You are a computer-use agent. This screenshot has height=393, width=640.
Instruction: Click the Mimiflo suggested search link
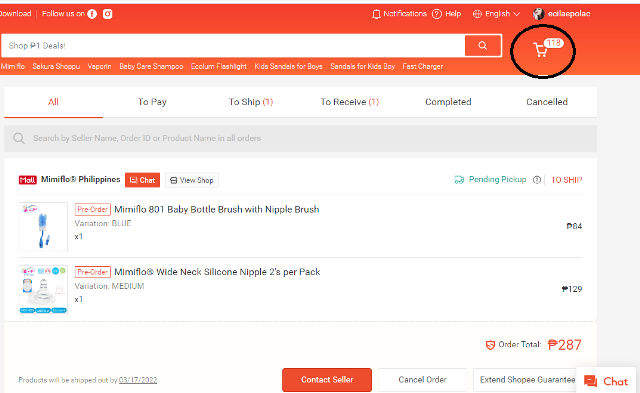pos(13,67)
